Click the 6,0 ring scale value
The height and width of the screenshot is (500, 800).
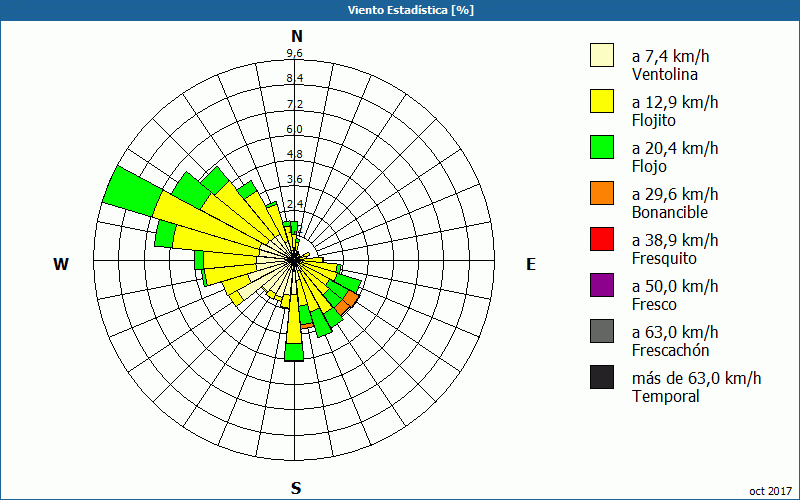coord(294,129)
